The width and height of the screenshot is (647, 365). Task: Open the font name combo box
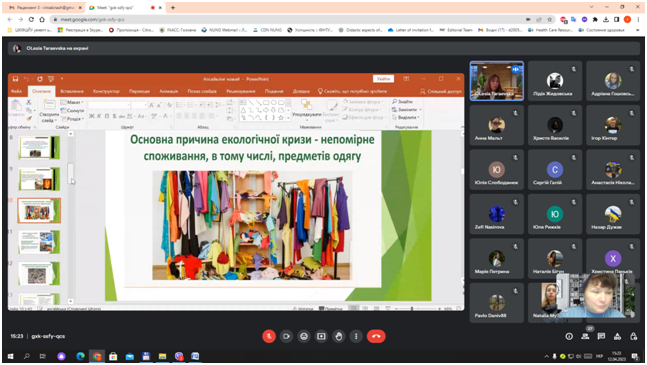[109, 105]
